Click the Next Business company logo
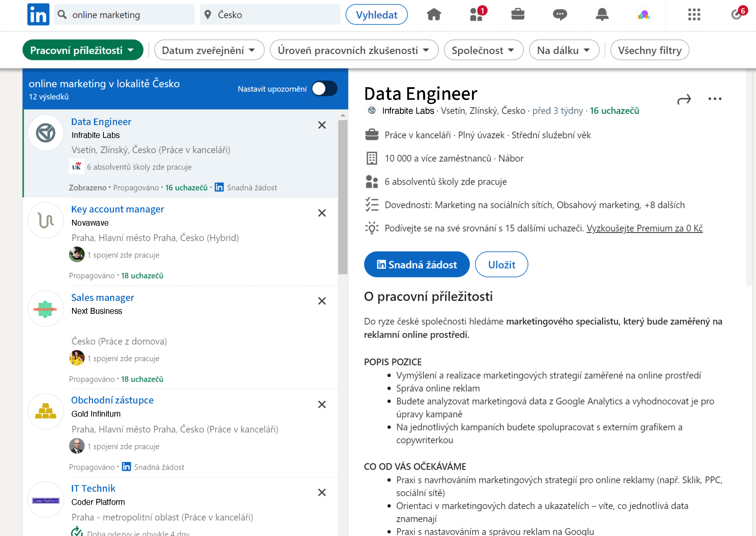 46,309
